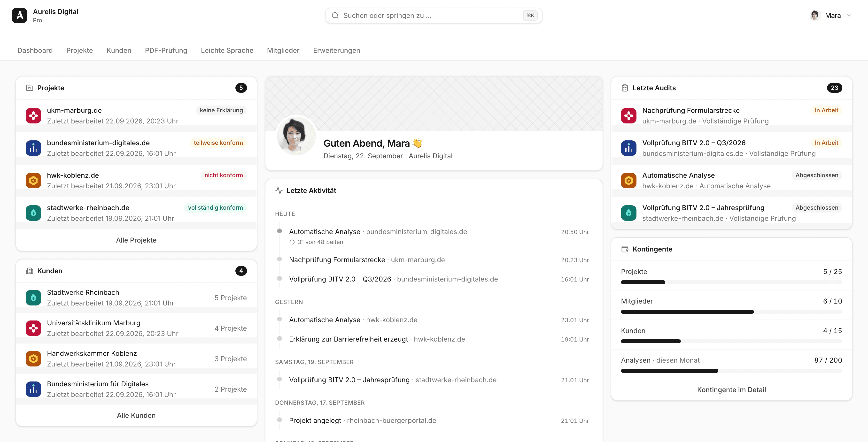Image resolution: width=868 pixels, height=442 pixels.
Task: Click Nachprüfung Formularstrecke audit icon
Action: [629, 115]
